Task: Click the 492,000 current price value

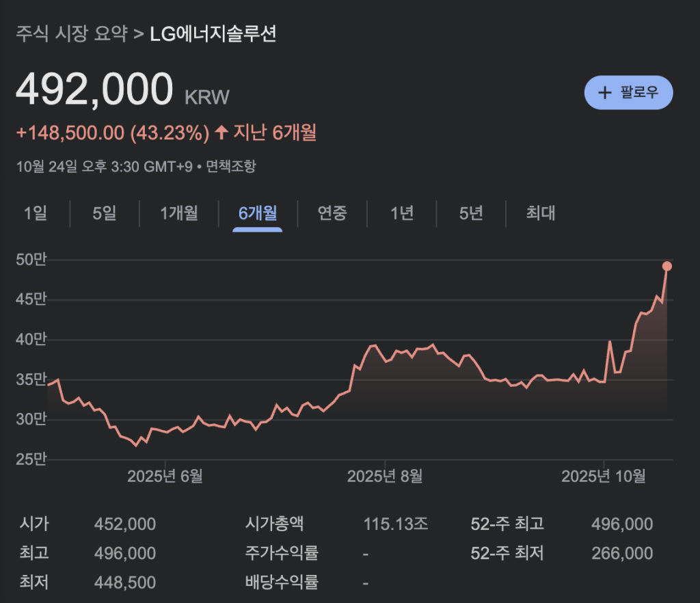Action: click(94, 90)
